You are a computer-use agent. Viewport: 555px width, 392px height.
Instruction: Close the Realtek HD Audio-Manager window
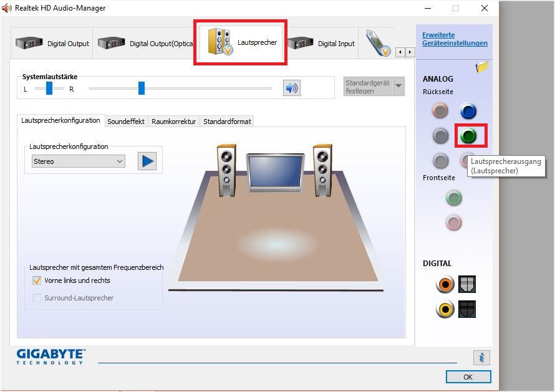[x=485, y=8]
